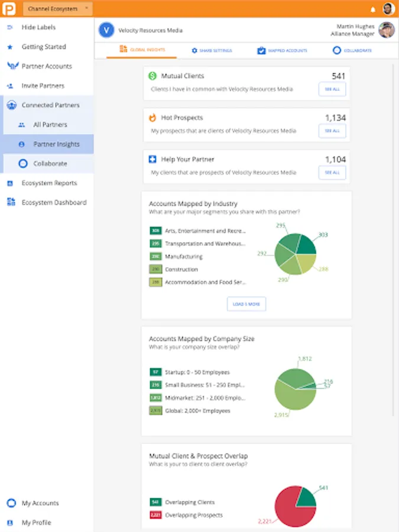Click the orange P app logo

9,9
